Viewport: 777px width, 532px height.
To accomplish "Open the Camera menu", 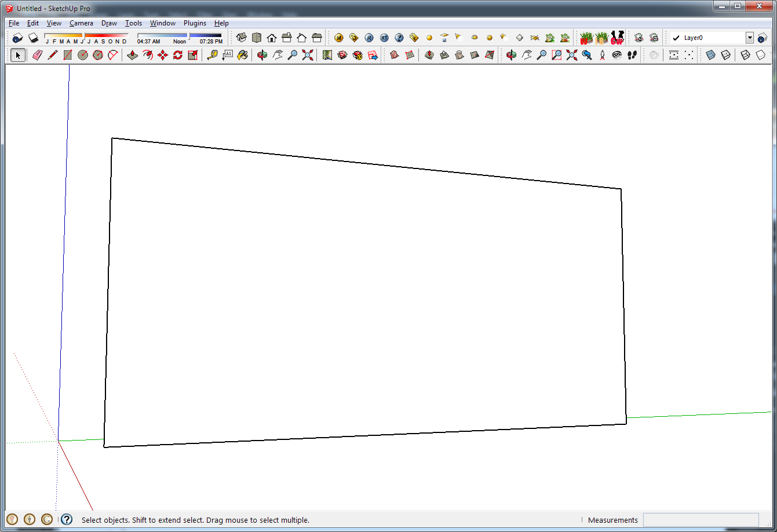I will coord(81,23).
